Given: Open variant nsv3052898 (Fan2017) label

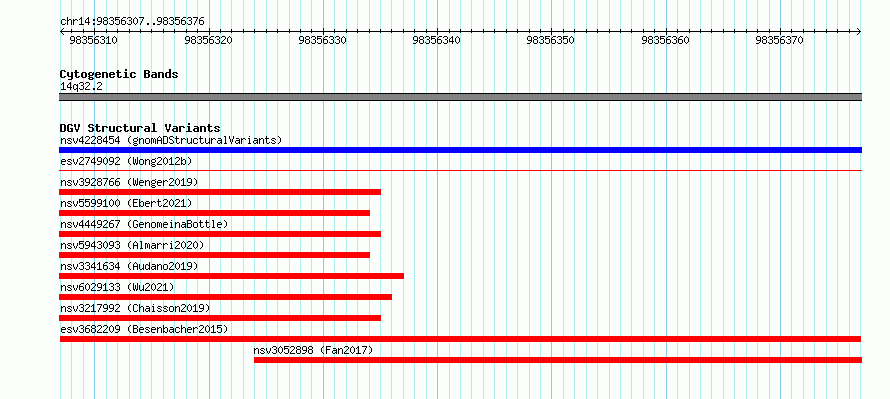Looking at the screenshot, I should click(313, 350).
